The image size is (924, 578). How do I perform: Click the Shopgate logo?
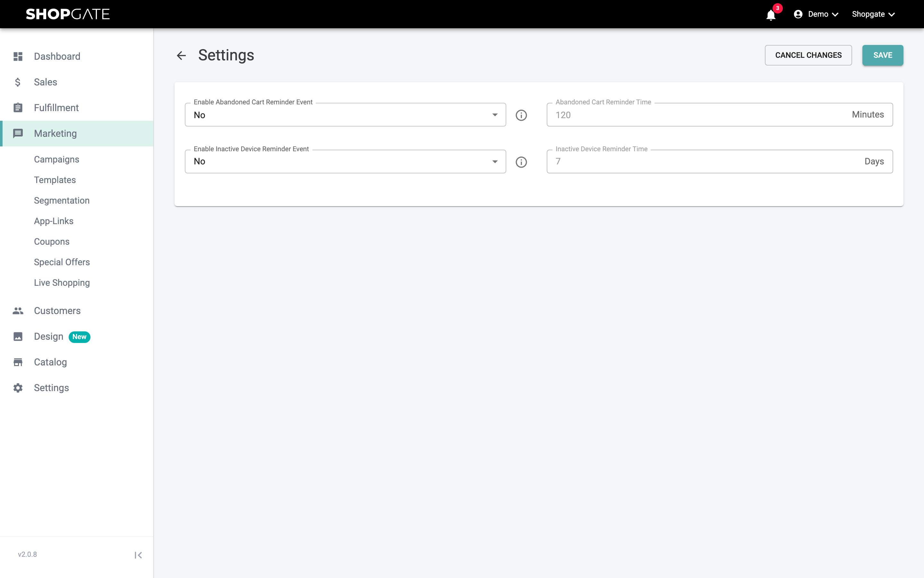click(68, 14)
